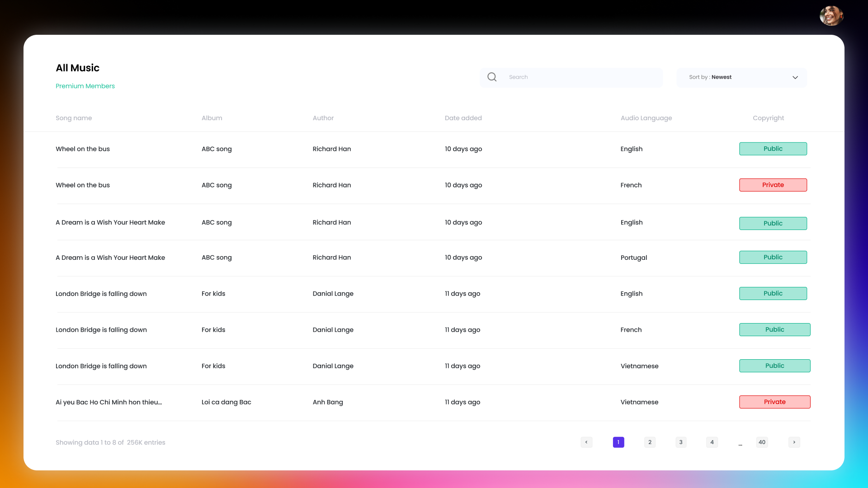The image size is (868, 488).
Task: Click into the Search field
Action: (x=581, y=77)
